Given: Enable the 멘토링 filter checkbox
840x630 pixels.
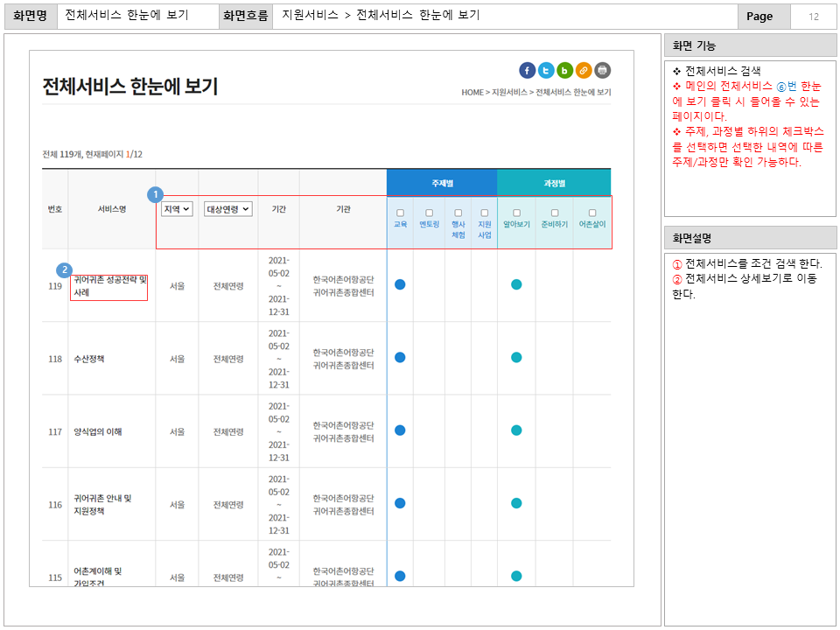Looking at the screenshot, I should click(x=429, y=213).
